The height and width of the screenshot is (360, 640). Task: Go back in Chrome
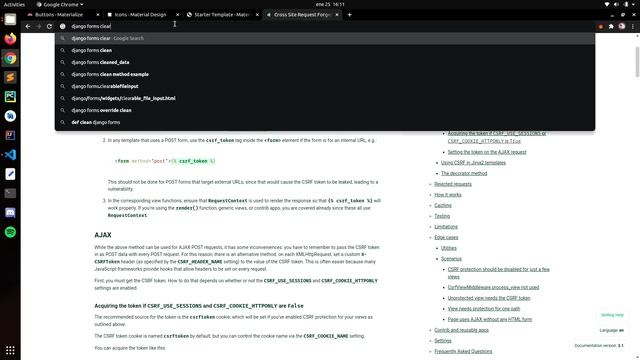pyautogui.click(x=28, y=26)
